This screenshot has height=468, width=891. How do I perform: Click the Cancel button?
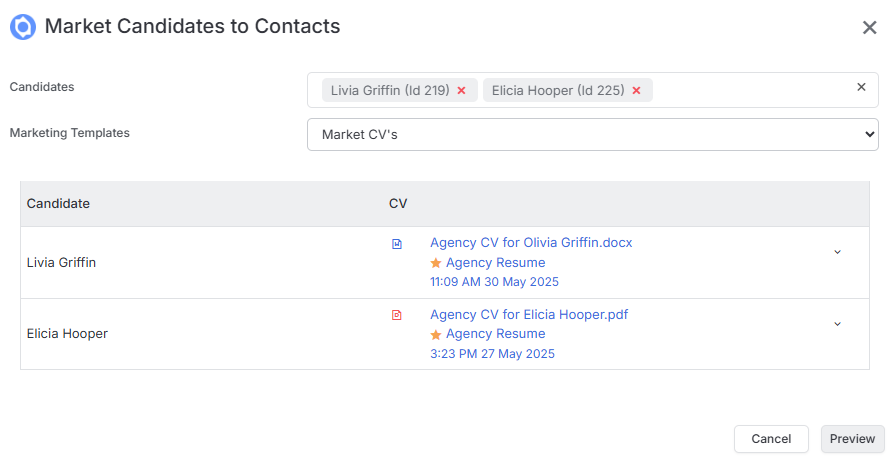click(x=771, y=439)
